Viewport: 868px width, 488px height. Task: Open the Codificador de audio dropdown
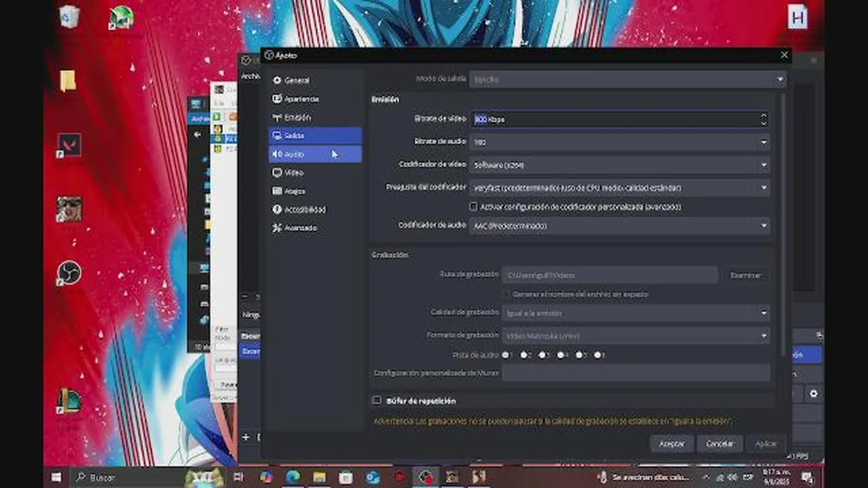(x=620, y=226)
